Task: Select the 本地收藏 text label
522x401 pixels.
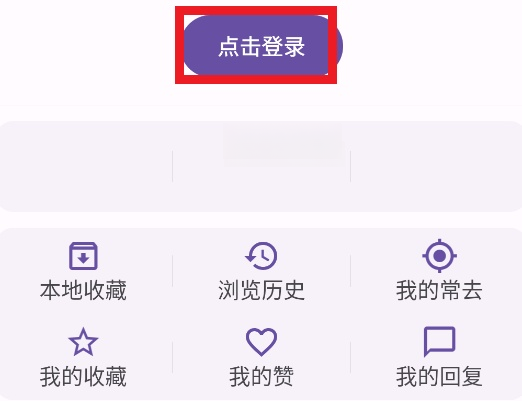Action: click(83, 291)
